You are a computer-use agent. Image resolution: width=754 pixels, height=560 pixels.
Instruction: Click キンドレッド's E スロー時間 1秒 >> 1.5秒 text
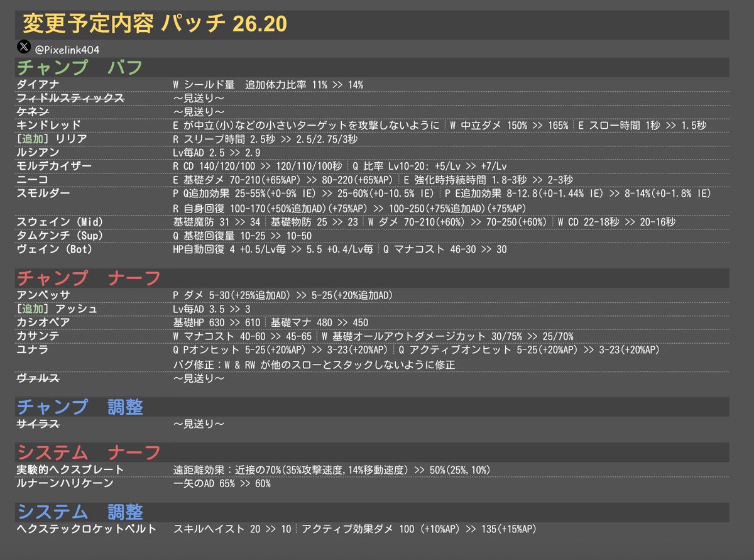coord(642,126)
